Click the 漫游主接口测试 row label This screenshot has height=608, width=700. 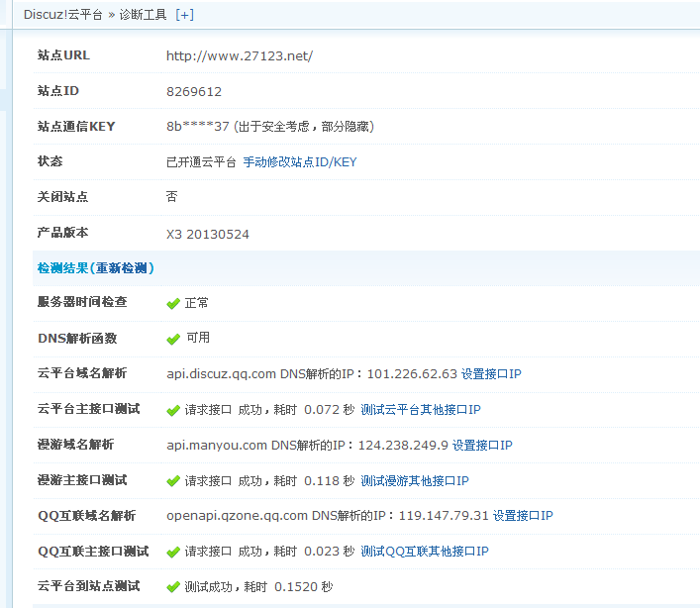click(82, 480)
